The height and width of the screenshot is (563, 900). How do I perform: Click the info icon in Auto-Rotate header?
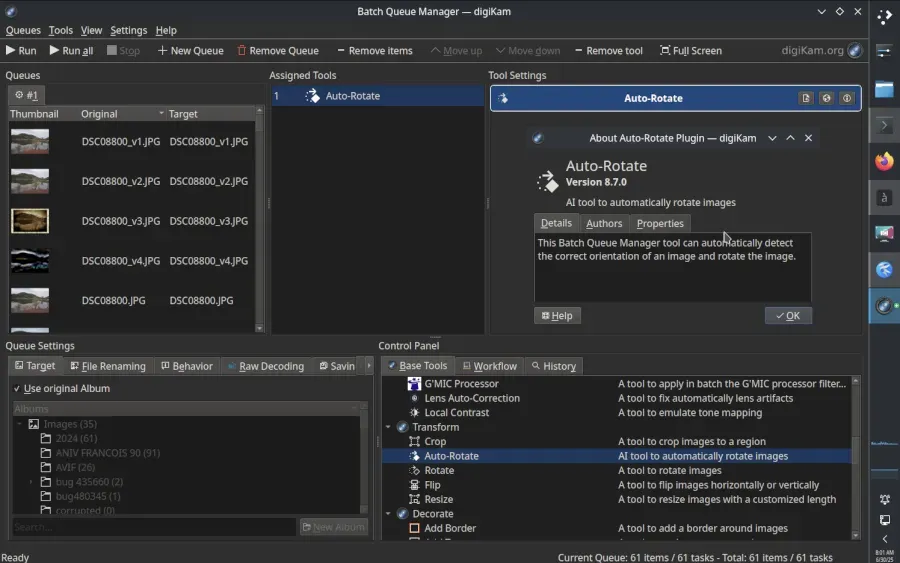pyautogui.click(x=847, y=98)
